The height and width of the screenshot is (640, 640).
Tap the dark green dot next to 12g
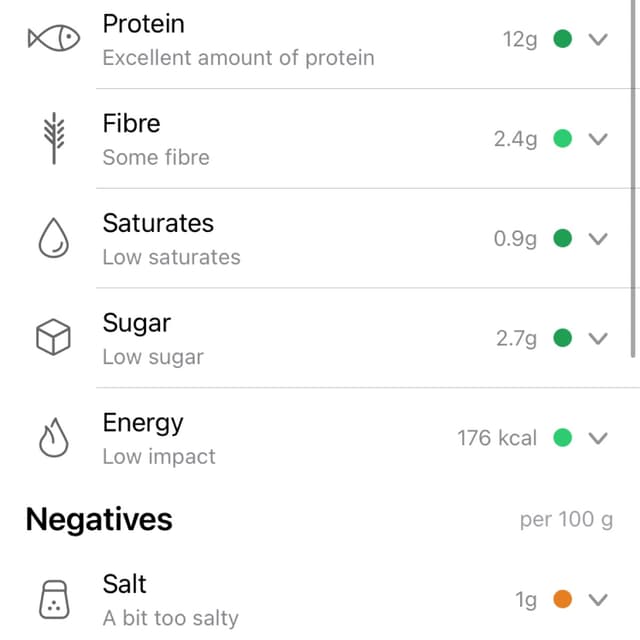pyautogui.click(x=562, y=39)
